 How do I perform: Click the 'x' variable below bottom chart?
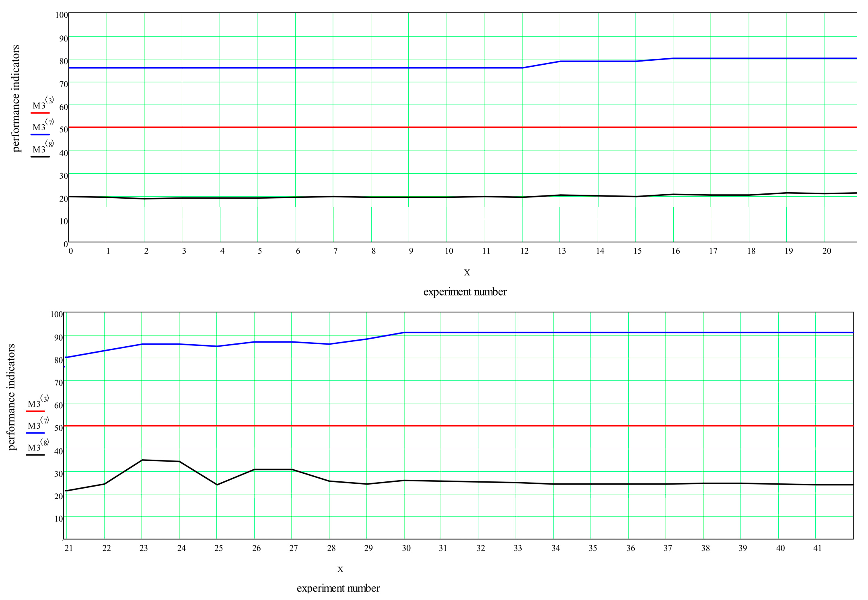click(340, 569)
